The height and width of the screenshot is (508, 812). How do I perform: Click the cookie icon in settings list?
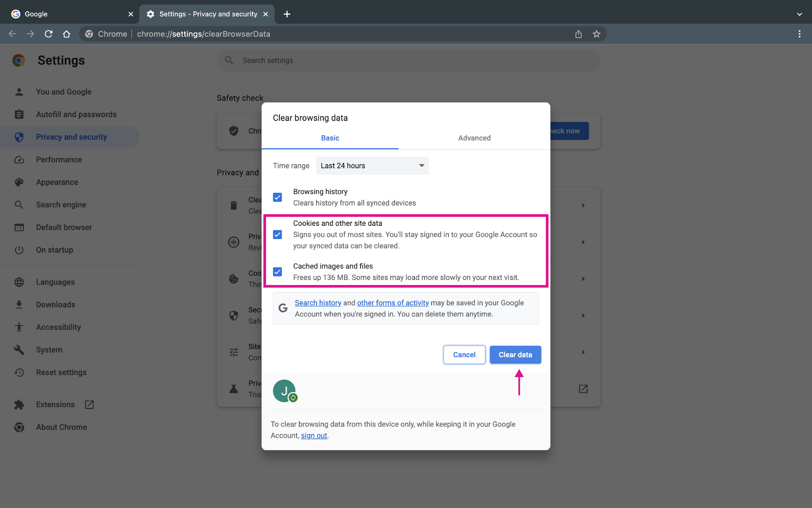[x=234, y=279]
